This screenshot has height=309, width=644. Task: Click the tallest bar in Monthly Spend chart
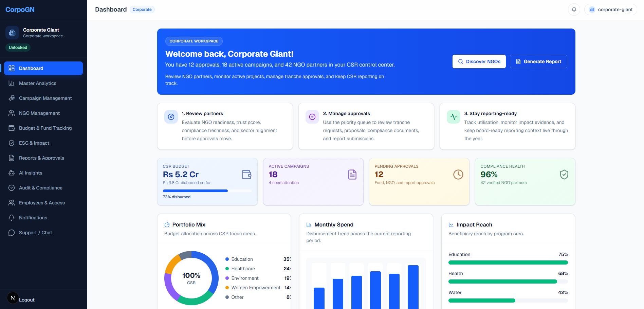[413, 287]
